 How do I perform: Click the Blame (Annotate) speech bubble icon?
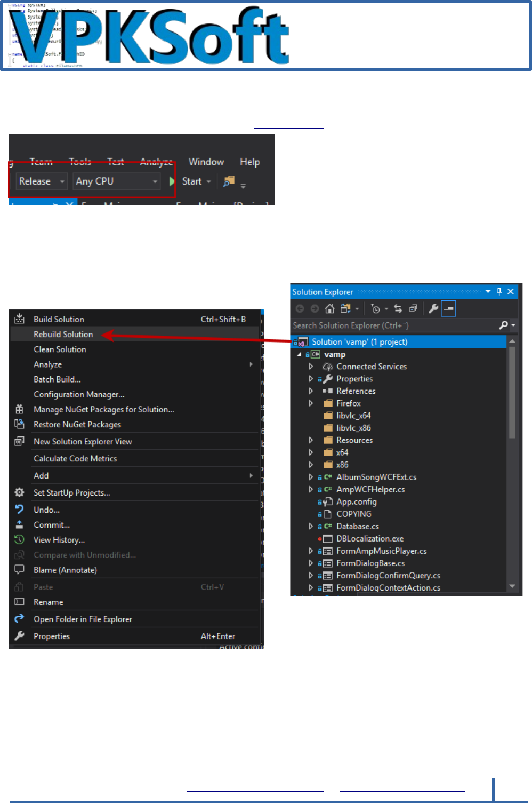point(19,570)
